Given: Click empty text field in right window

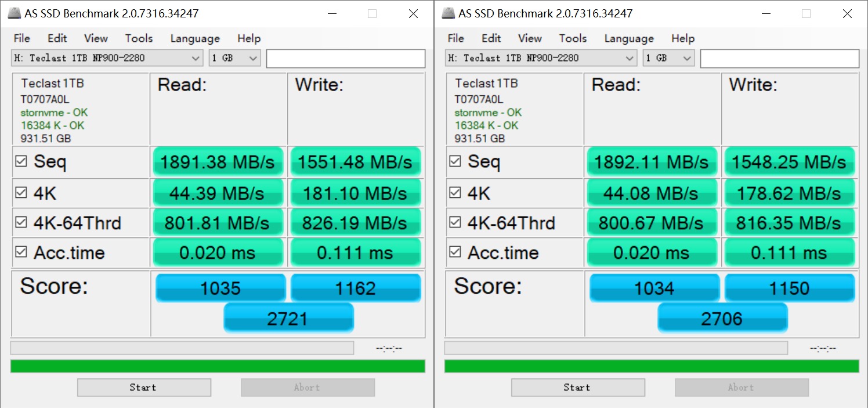Looking at the screenshot, I should [780, 59].
